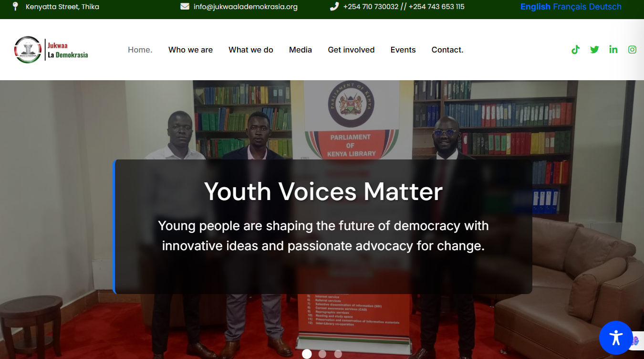644x359 pixels.
Task: Open the Who we are menu
Action: [x=190, y=50]
